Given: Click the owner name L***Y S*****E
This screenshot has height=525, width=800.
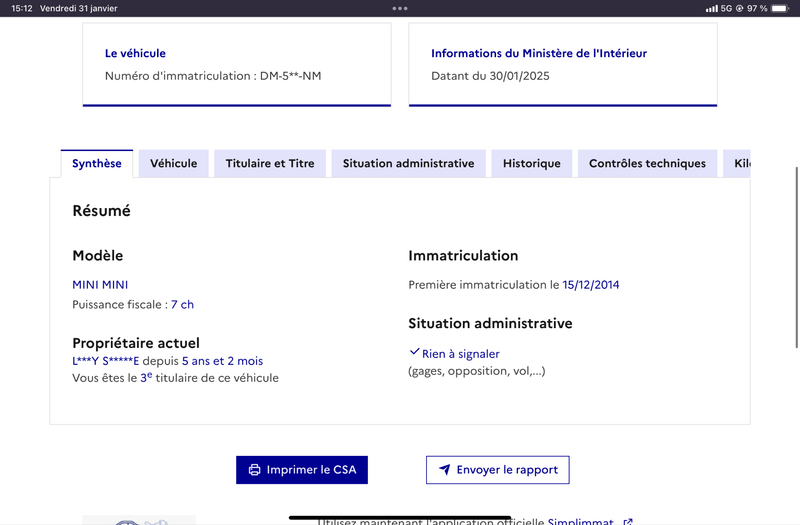Looking at the screenshot, I should [106, 361].
